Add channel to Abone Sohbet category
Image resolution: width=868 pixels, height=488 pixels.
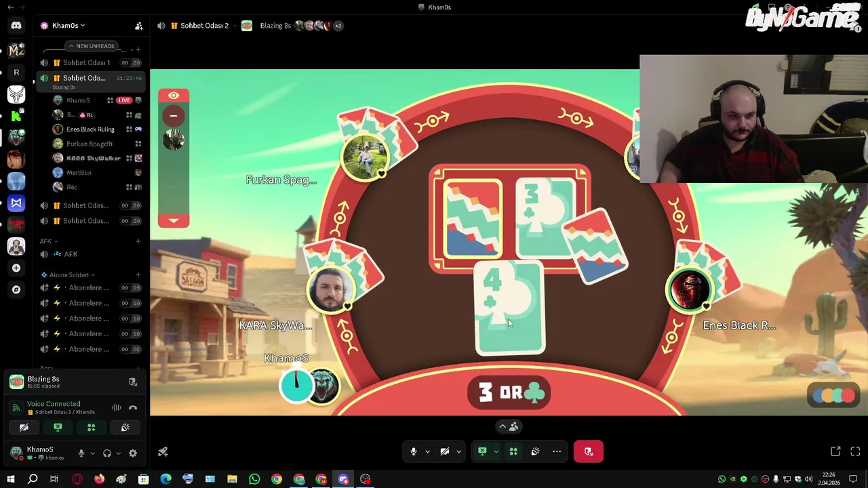click(x=138, y=274)
